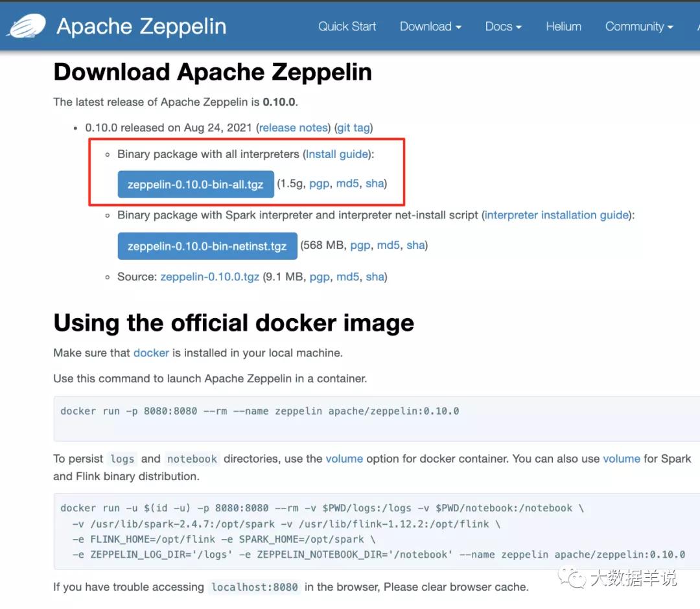The width and height of the screenshot is (700, 609).
Task: Open the interpreter installation guide link
Action: tap(557, 215)
